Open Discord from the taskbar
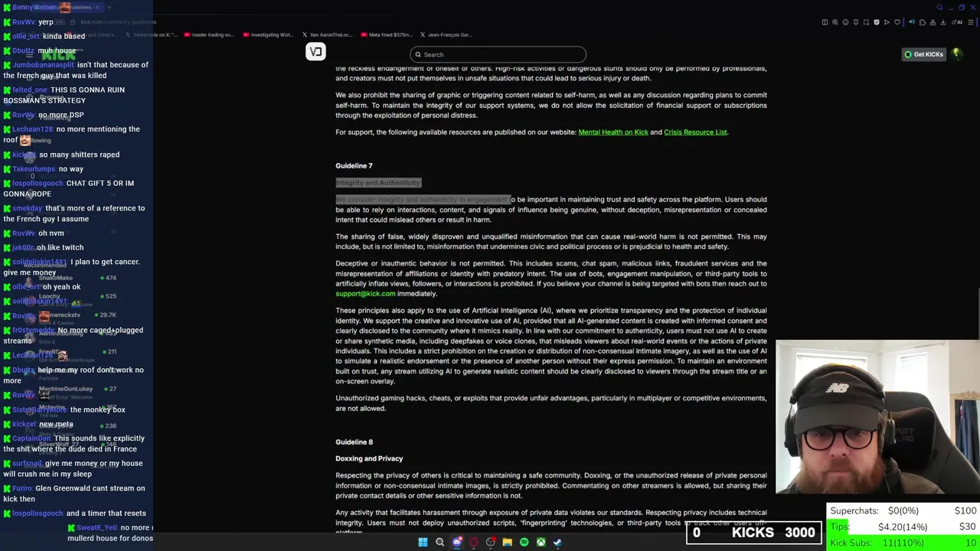 pyautogui.click(x=457, y=542)
